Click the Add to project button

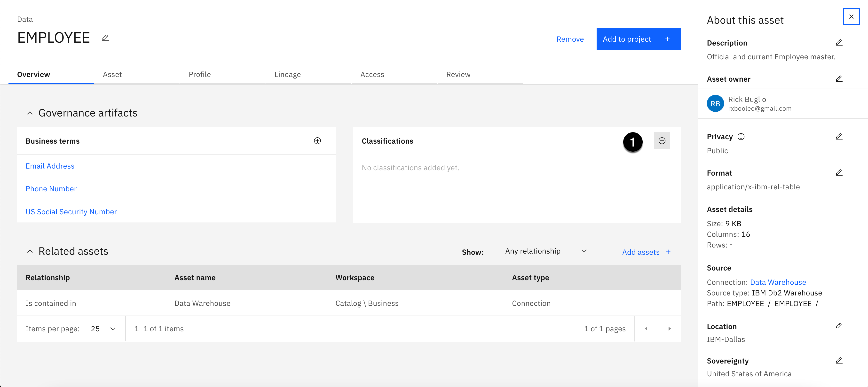coord(638,39)
